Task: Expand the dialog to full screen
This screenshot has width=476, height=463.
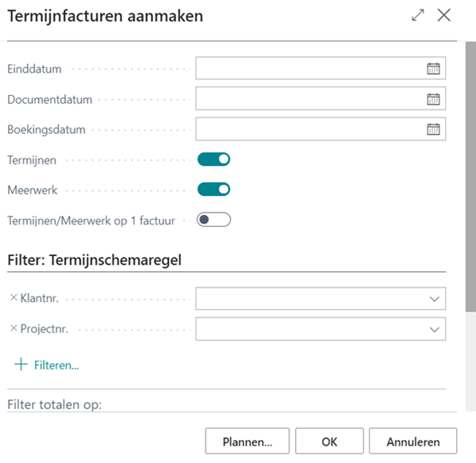Action: pyautogui.click(x=418, y=15)
